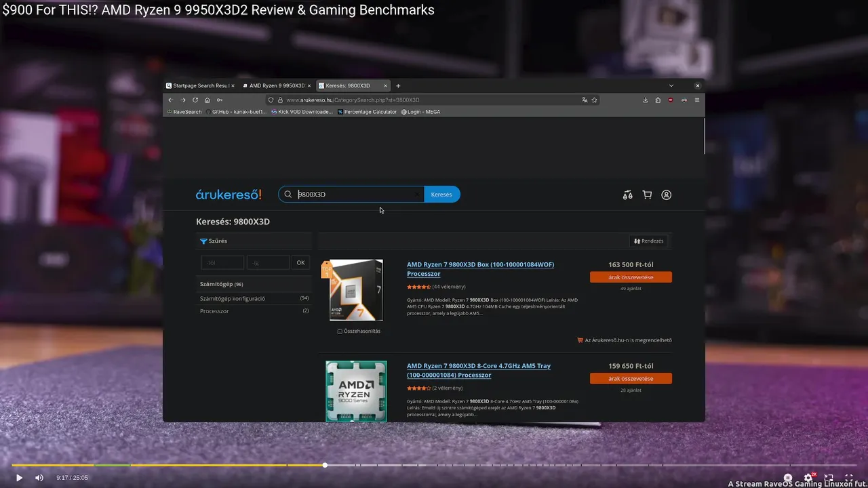
Task: Click the maximum price -ig field
Action: pyautogui.click(x=268, y=262)
